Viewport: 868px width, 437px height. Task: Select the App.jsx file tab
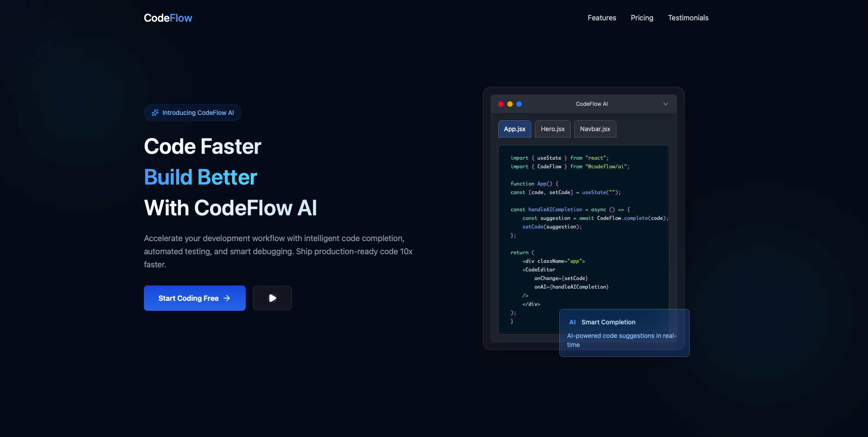coord(515,129)
